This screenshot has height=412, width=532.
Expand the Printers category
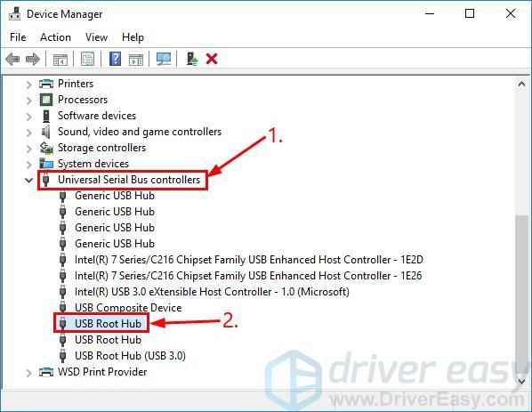point(28,84)
